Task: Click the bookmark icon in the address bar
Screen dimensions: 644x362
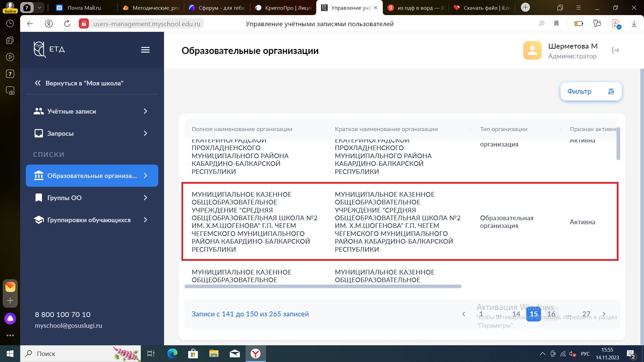Action: (x=556, y=23)
